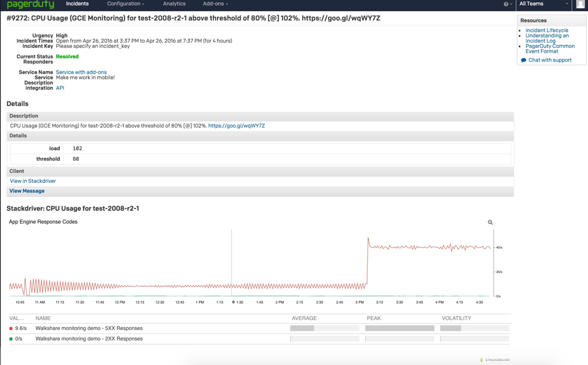The image size is (588, 365).
Task: Click the chat bubble icon
Action: 523,60
